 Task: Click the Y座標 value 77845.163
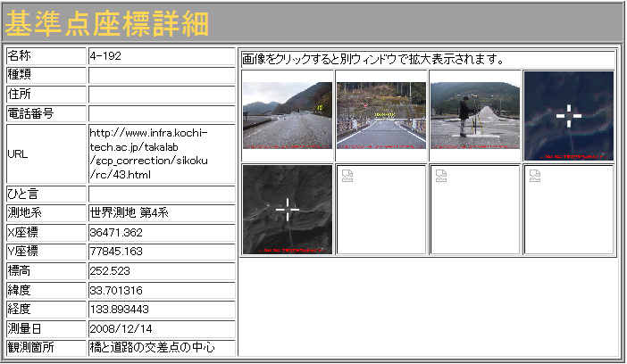click(116, 252)
